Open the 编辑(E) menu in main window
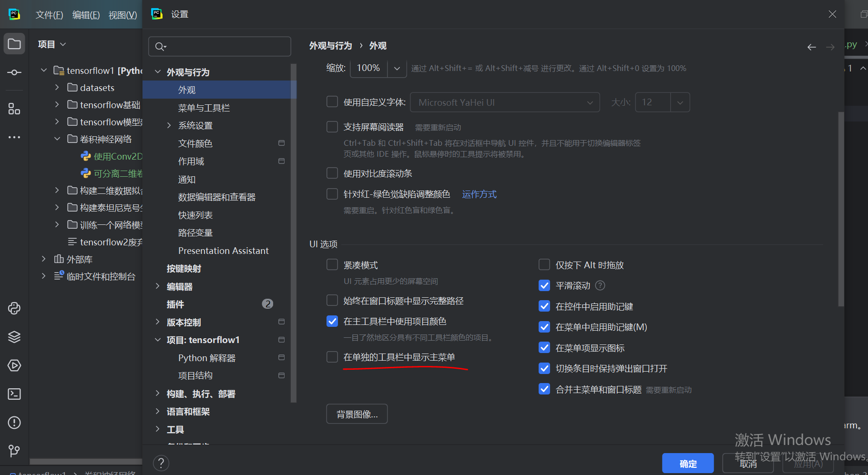 point(86,15)
